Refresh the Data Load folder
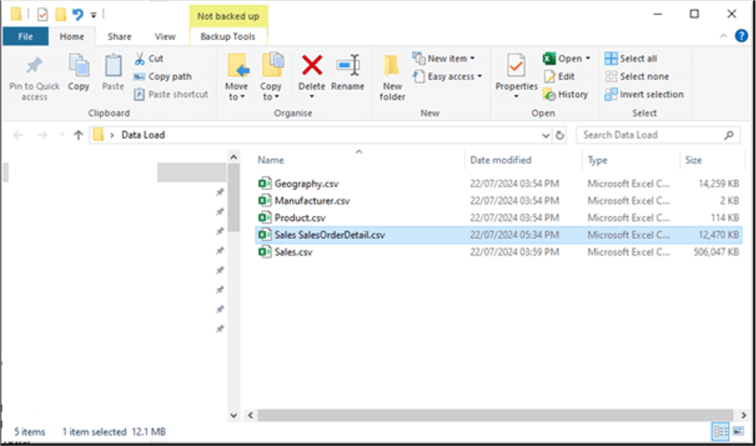The width and height of the screenshot is (756, 446). (x=559, y=135)
